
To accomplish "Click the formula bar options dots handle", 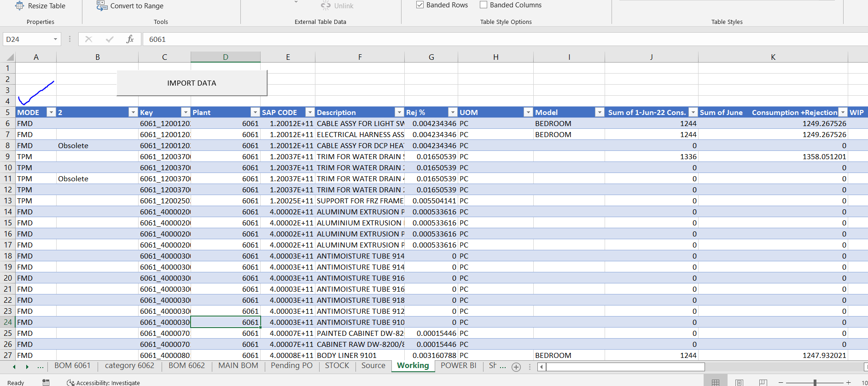I will [70, 39].
